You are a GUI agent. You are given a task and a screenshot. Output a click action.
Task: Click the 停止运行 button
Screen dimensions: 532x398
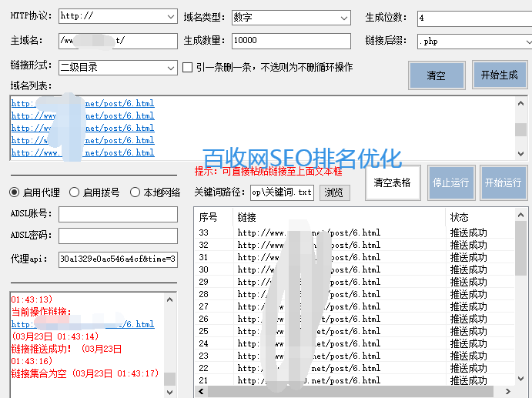click(451, 183)
